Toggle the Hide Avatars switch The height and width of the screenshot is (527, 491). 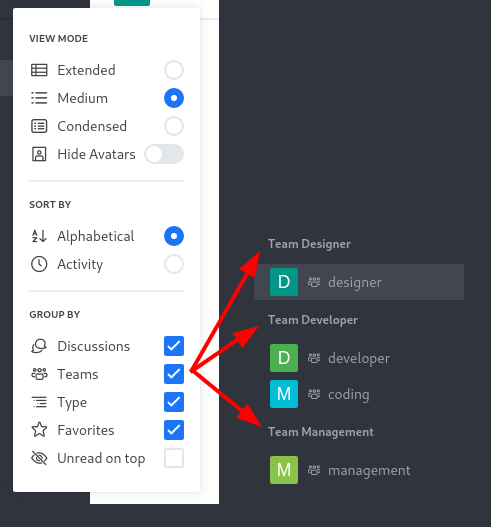pyautogui.click(x=164, y=154)
